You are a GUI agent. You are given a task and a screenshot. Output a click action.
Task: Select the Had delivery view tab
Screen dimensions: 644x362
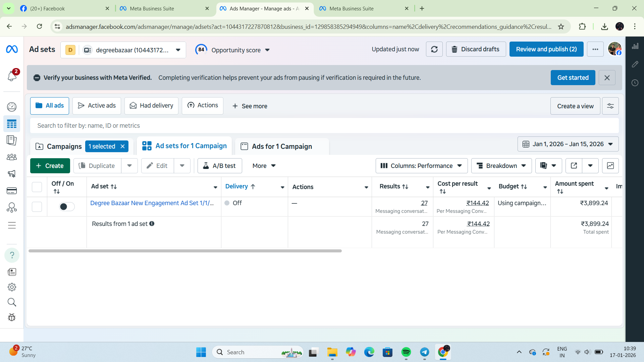[x=151, y=106]
